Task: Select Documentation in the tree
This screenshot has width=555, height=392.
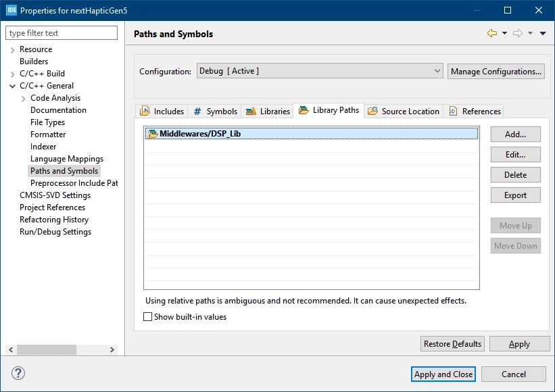Action: pos(58,110)
